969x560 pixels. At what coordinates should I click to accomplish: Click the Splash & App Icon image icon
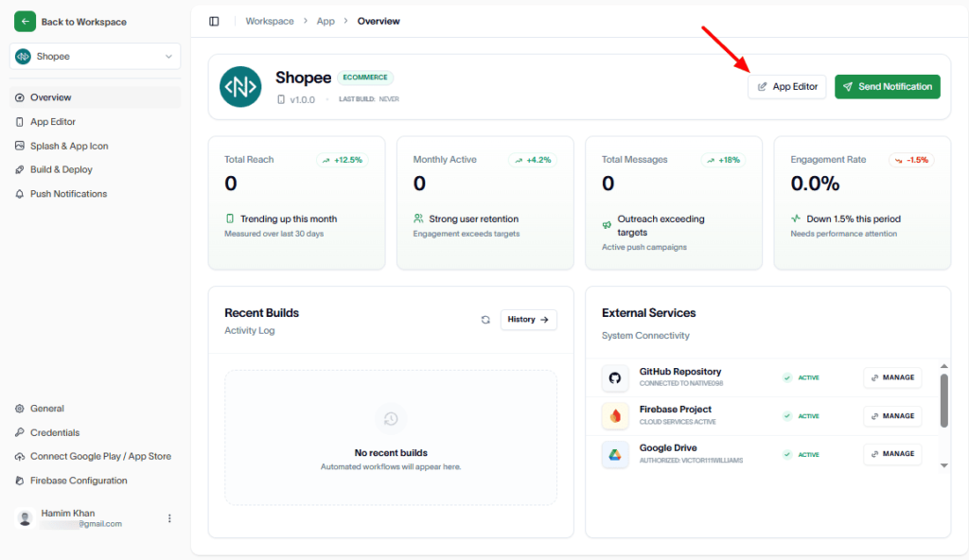pyautogui.click(x=20, y=146)
